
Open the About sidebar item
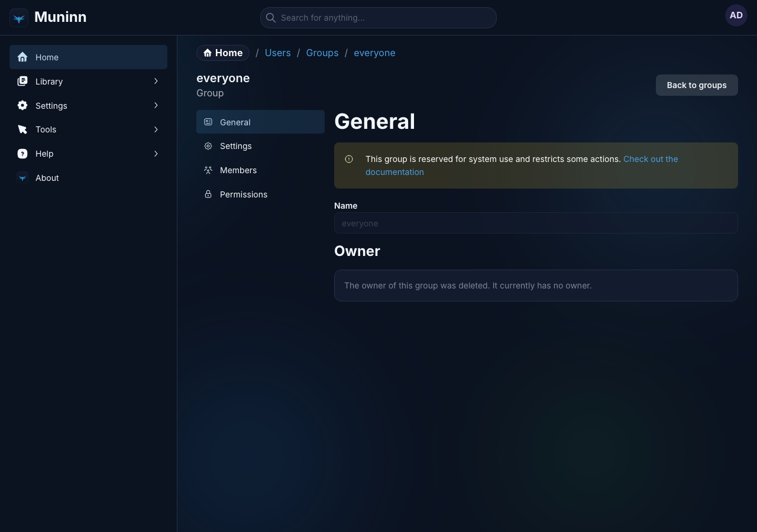coord(88,178)
